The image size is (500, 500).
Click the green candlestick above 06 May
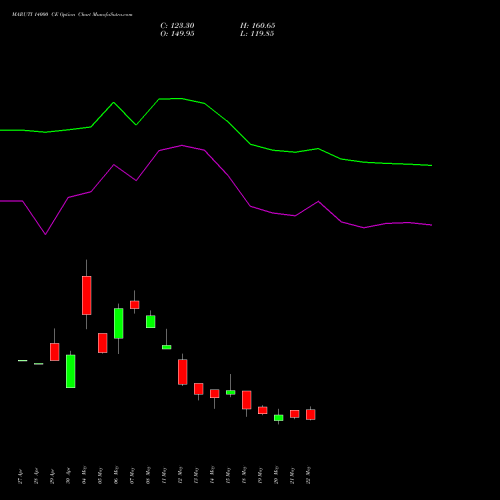click(x=119, y=323)
